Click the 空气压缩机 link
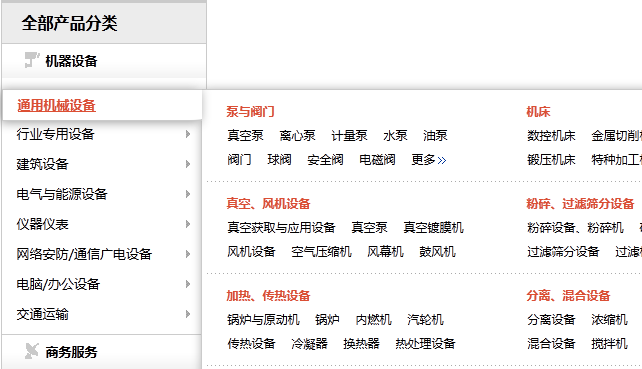The image size is (642, 369). (x=321, y=251)
